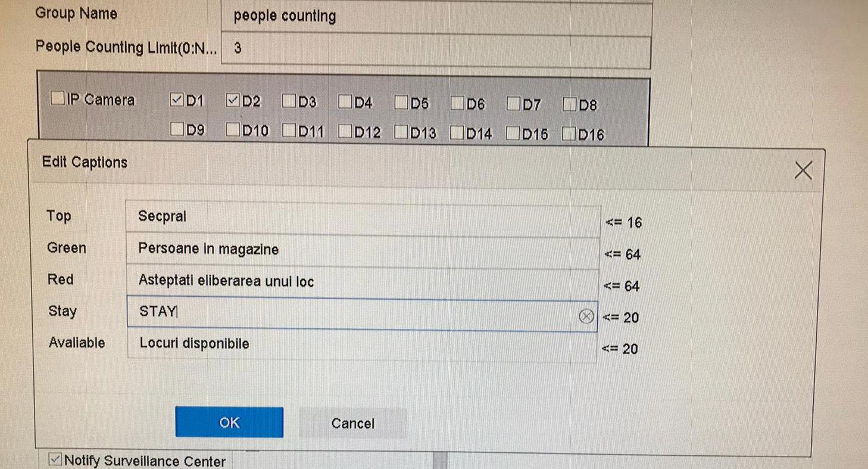Change the People Counting Limit value

click(x=435, y=49)
